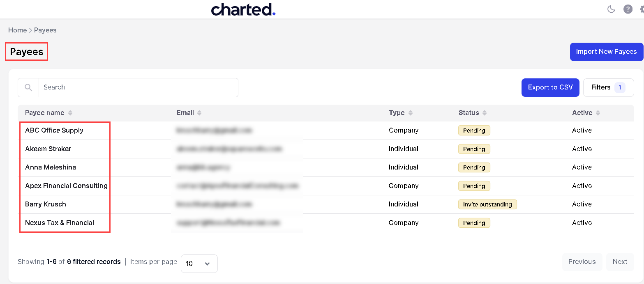The height and width of the screenshot is (284, 644).
Task: Click the search magnifier icon
Action: [28, 87]
